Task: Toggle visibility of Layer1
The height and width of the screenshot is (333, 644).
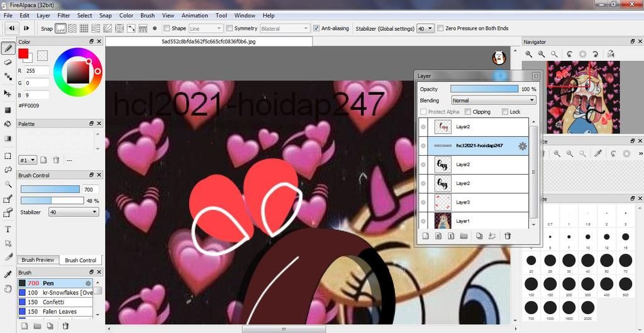Action: coord(423,221)
